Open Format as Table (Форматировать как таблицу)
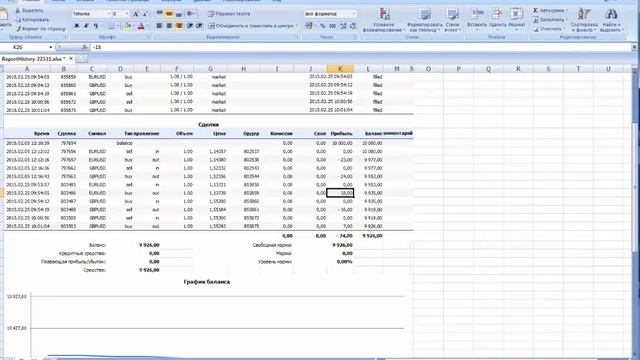Viewport: 640px width, 360px height. click(x=424, y=20)
